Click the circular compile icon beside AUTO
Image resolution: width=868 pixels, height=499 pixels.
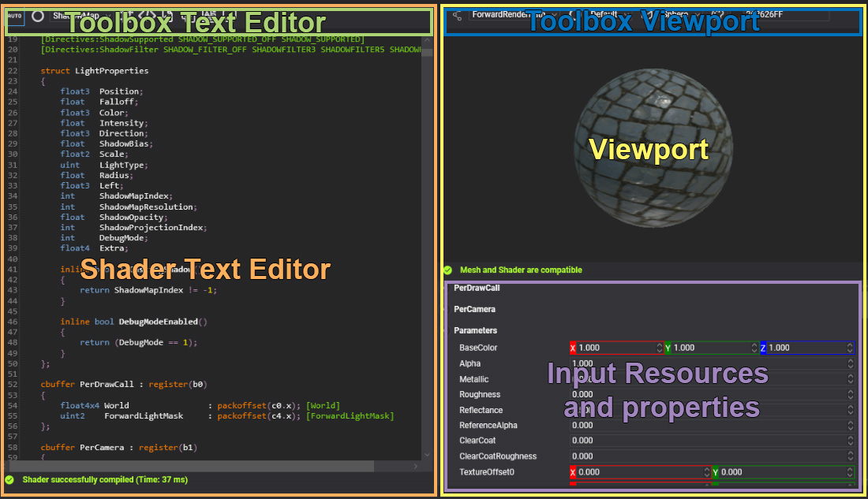coord(37,16)
